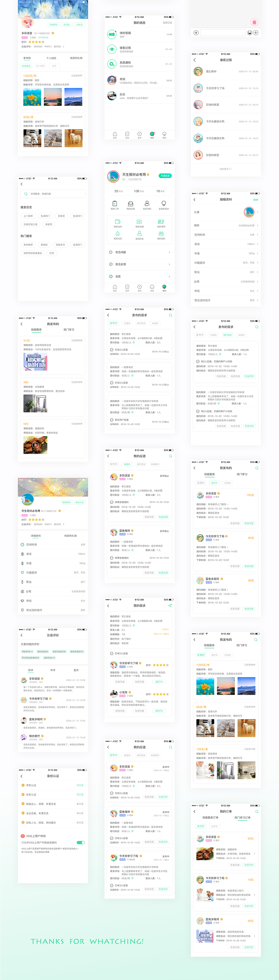Viewport: 279px width, 980px height.
Task: Tap 我发布的 person icon on profile screen
Action: click(147, 204)
